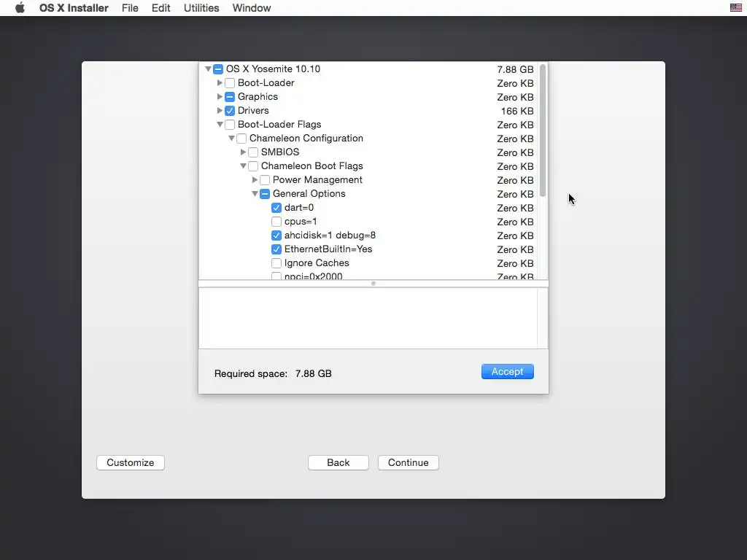Select the 'Boot-Loader Flags' label
Viewport: 747px width, 560px height.
click(279, 125)
